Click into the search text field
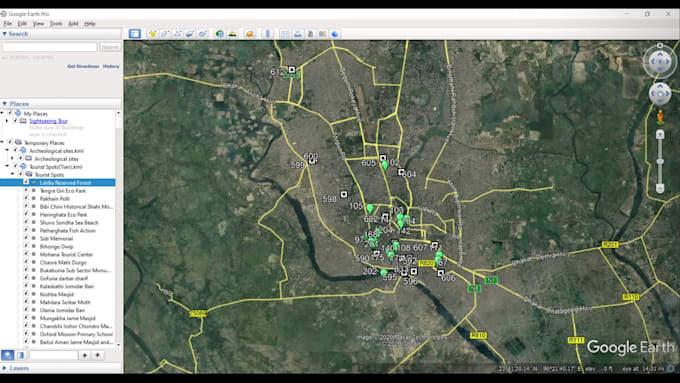 point(49,47)
